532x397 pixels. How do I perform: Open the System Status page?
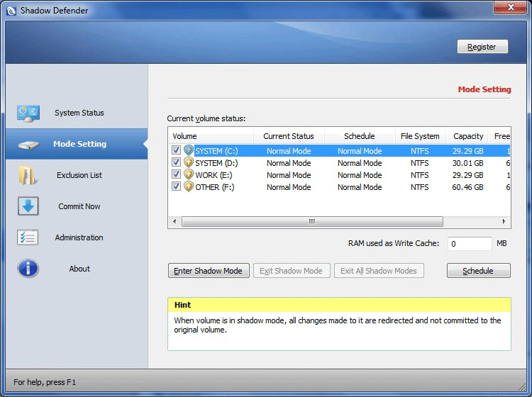77,113
